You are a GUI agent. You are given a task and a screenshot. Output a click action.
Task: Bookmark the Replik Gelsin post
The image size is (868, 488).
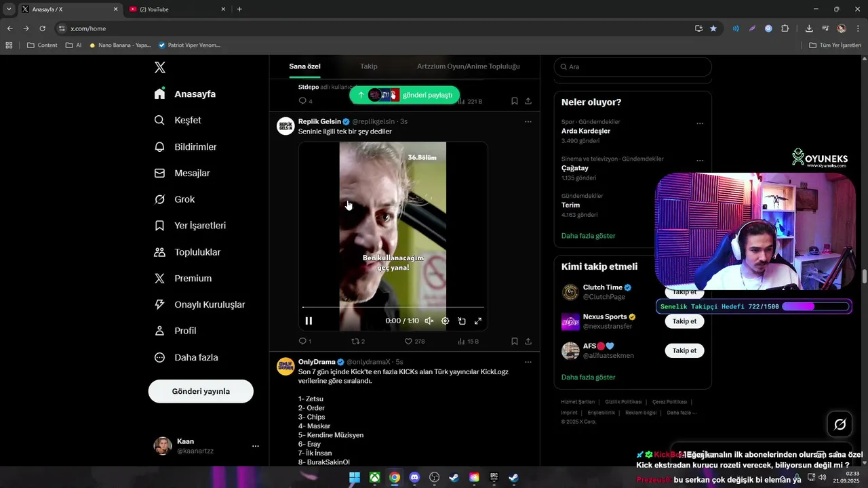coord(514,341)
